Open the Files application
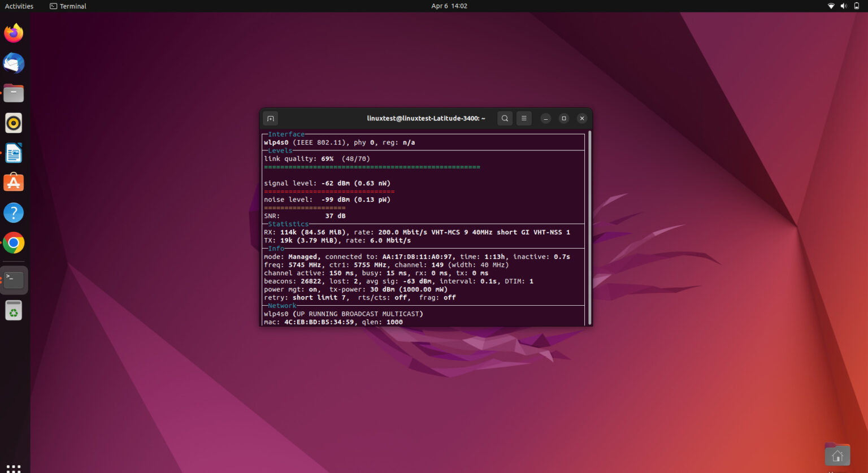This screenshot has width=868, height=473. (14, 93)
